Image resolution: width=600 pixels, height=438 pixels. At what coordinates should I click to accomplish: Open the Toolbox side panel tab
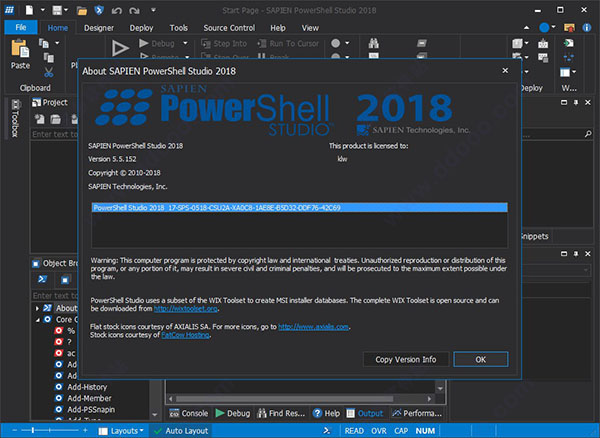(15, 118)
